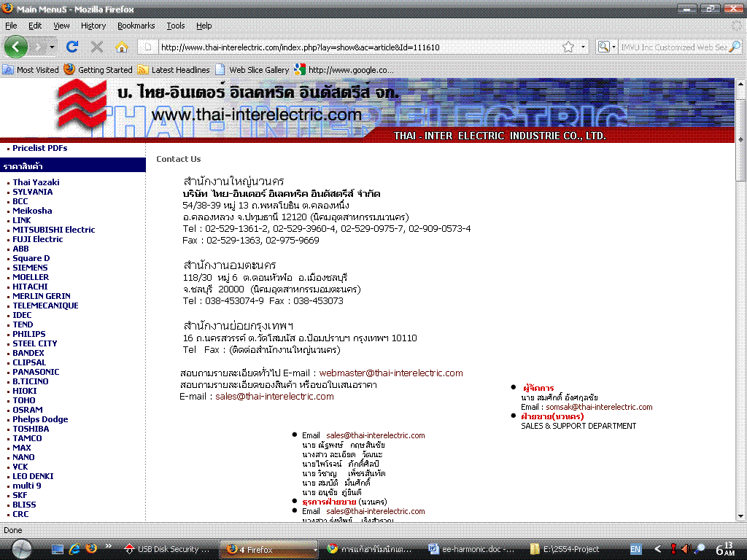Bookmark this page with the star icon
The image size is (747, 560).
[568, 47]
